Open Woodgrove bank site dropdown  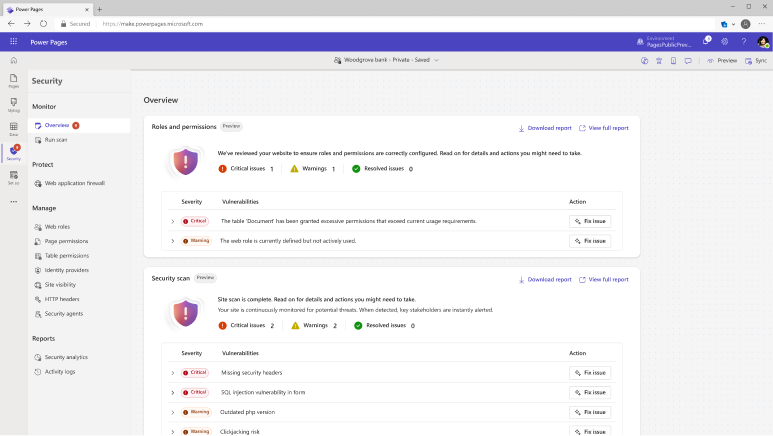pos(386,60)
